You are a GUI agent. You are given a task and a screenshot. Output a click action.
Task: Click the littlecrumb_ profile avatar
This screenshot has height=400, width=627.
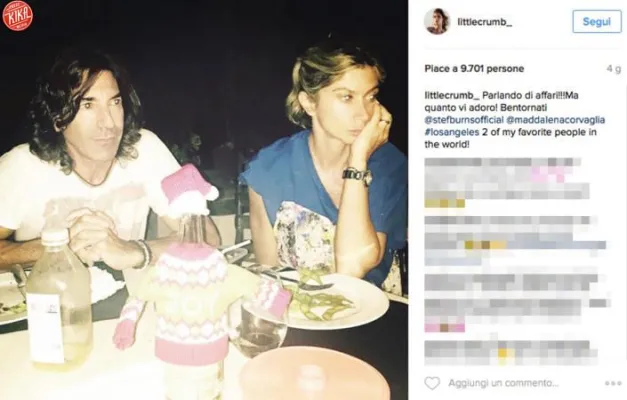[x=437, y=21]
